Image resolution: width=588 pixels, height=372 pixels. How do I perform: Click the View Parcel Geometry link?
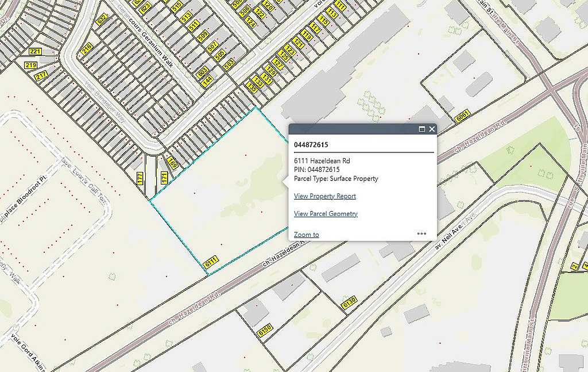pyautogui.click(x=326, y=214)
